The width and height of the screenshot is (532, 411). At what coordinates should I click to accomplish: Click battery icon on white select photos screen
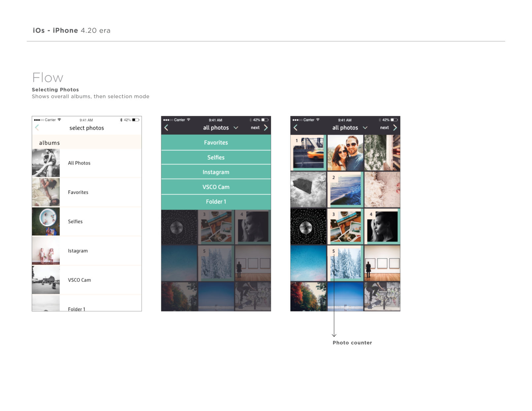[x=136, y=120]
